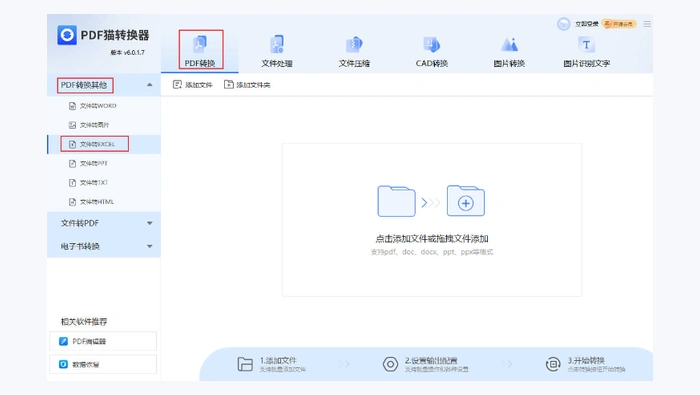The image size is (700, 395).
Task: Click the 相关软件推荐 heading
Action: click(84, 321)
